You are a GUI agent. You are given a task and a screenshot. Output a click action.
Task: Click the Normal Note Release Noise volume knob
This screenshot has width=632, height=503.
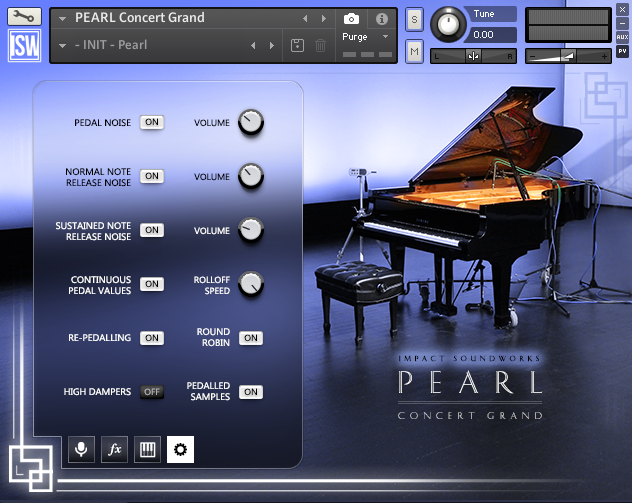pos(251,176)
